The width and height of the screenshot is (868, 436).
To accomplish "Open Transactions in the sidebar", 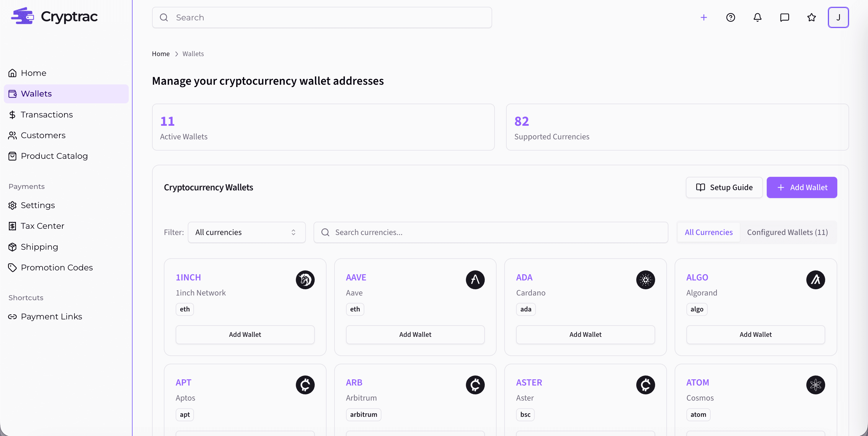I will point(47,115).
